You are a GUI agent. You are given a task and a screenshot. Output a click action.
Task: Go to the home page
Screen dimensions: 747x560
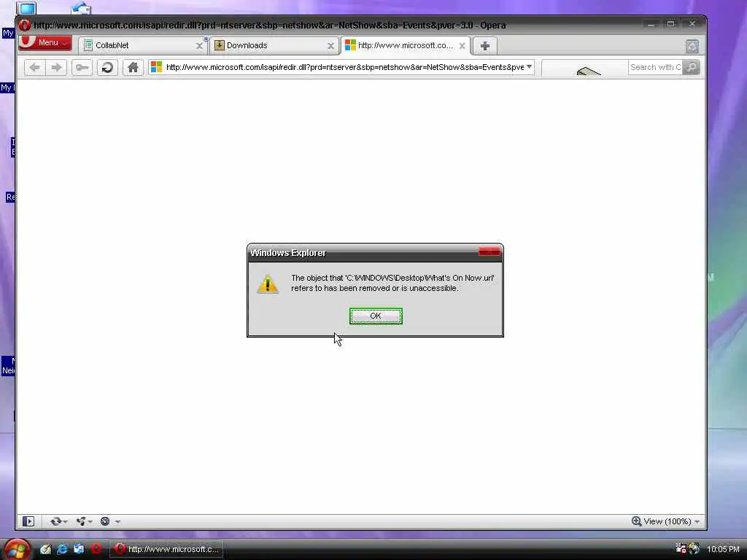point(133,68)
